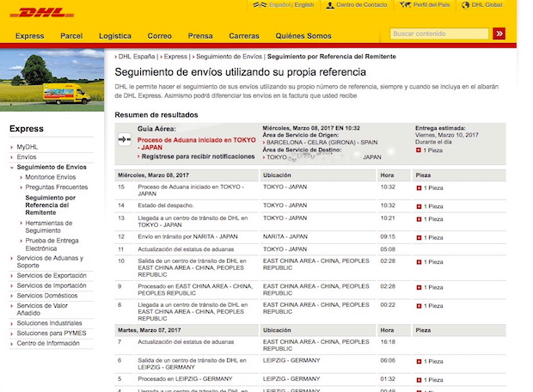This screenshot has height=392, width=533.
Task: Expand Servicios de Exportación in the sidebar
Action: pos(13,275)
